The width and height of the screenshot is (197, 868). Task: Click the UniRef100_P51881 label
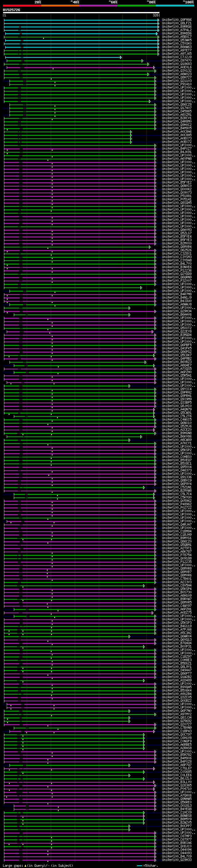[176, 196]
